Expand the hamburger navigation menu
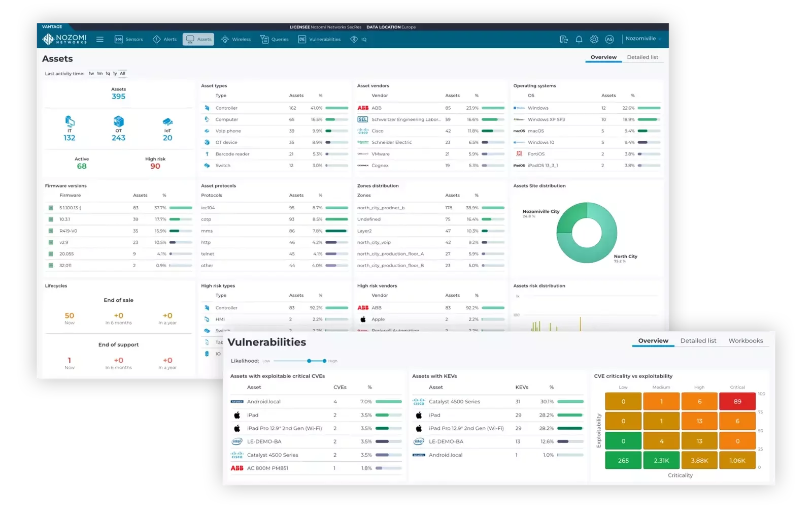 100,39
